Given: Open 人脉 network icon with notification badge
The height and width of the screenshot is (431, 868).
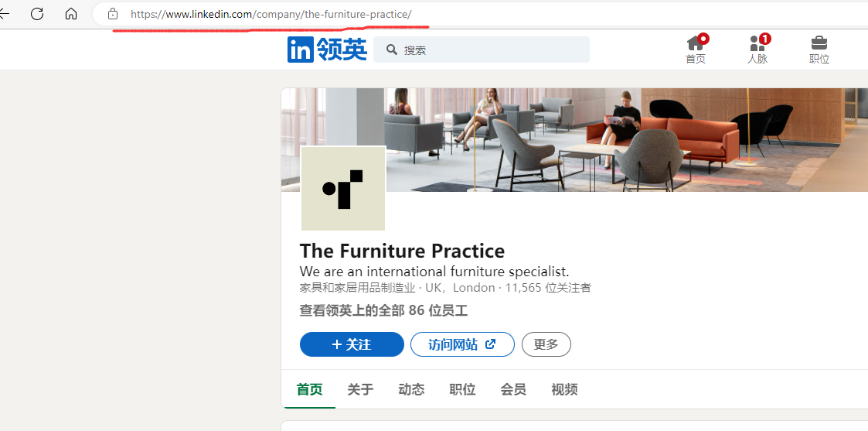Looking at the screenshot, I should tap(757, 50).
